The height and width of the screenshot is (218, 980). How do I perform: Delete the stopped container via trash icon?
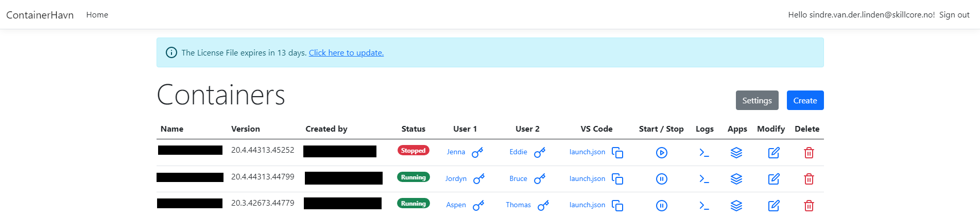click(809, 153)
